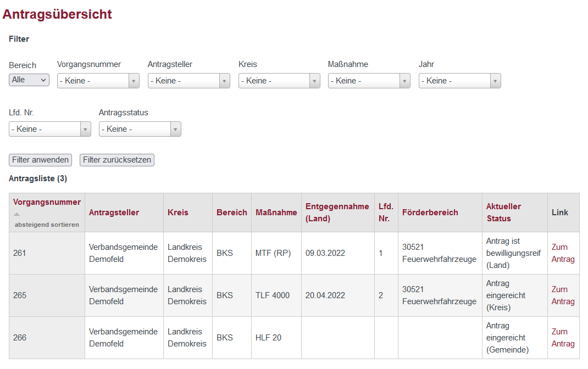The height and width of the screenshot is (369, 588).
Task: Sort by the Maßnahme column header
Action: (x=276, y=213)
